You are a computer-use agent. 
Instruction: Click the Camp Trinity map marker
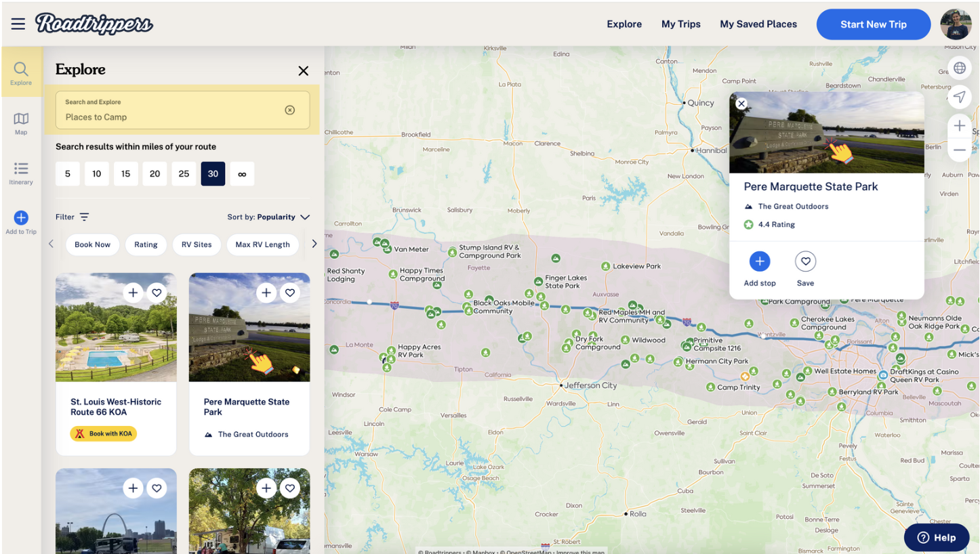click(710, 387)
